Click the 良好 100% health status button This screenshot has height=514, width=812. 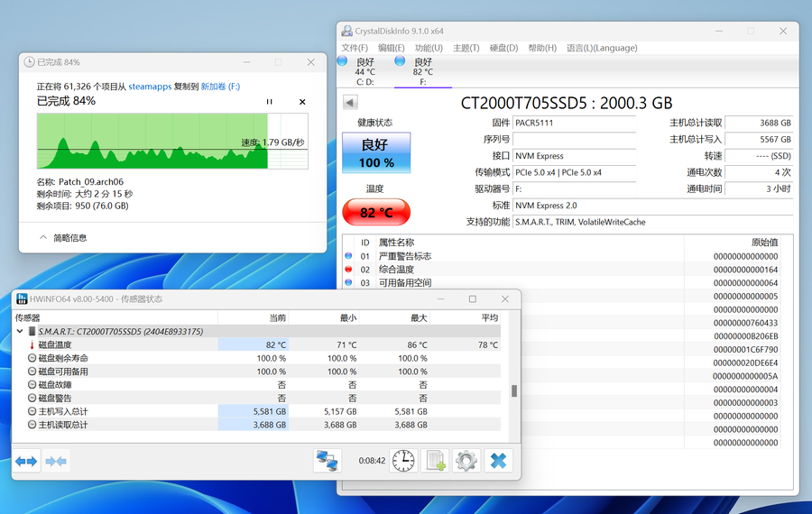(376, 153)
